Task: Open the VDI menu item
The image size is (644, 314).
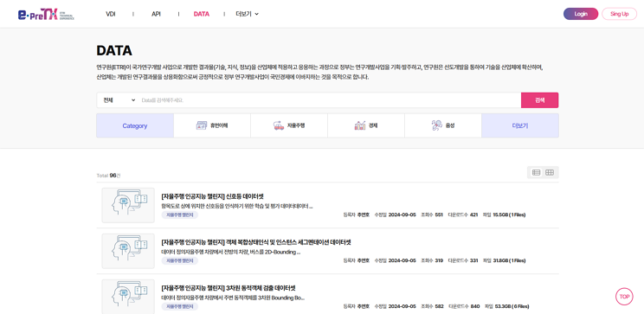Action: [111, 14]
